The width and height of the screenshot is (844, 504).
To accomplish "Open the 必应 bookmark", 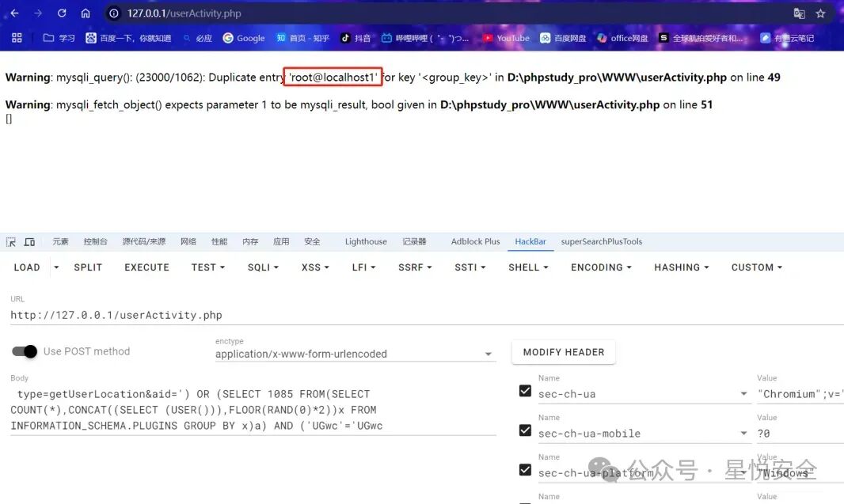I will click(197, 38).
